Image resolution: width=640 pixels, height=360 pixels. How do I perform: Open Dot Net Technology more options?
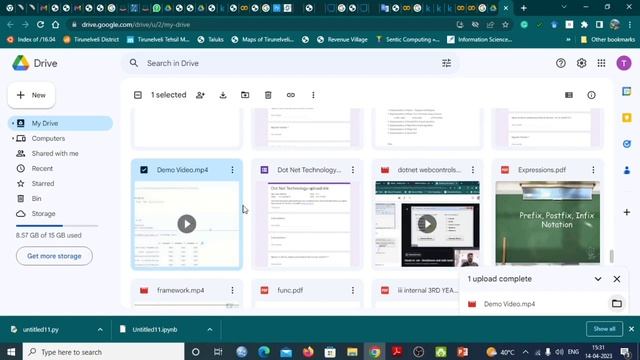353,170
